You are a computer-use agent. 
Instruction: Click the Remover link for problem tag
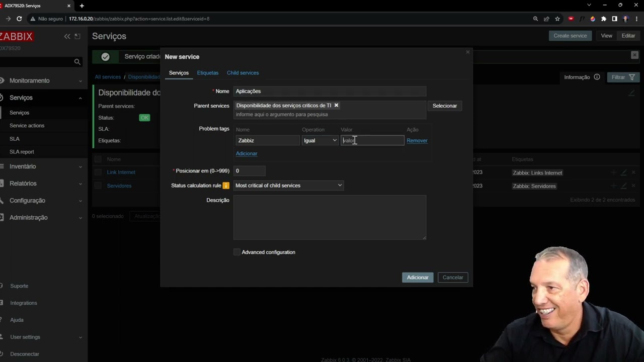pos(417,141)
